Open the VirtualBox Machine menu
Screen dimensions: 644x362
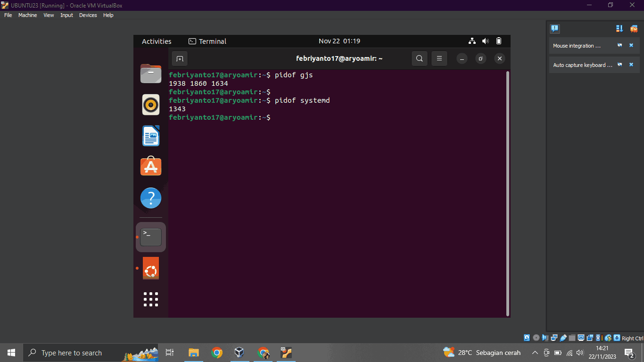pos(27,15)
